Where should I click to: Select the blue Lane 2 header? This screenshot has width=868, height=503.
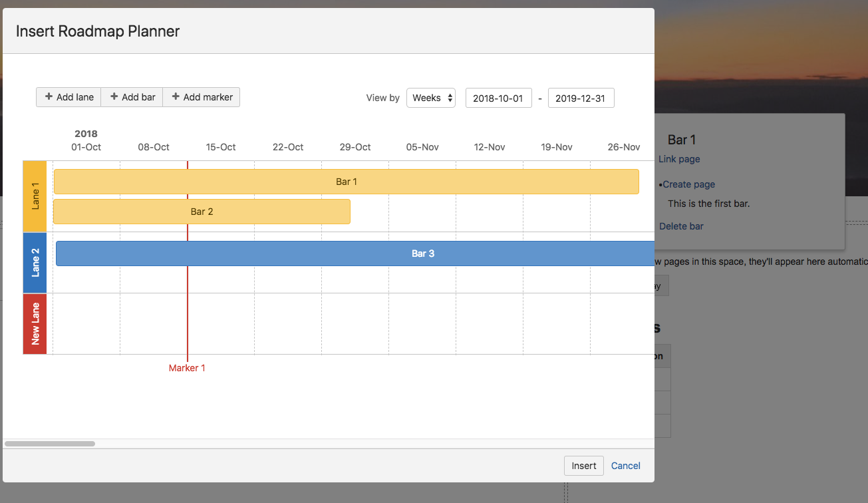click(x=35, y=263)
